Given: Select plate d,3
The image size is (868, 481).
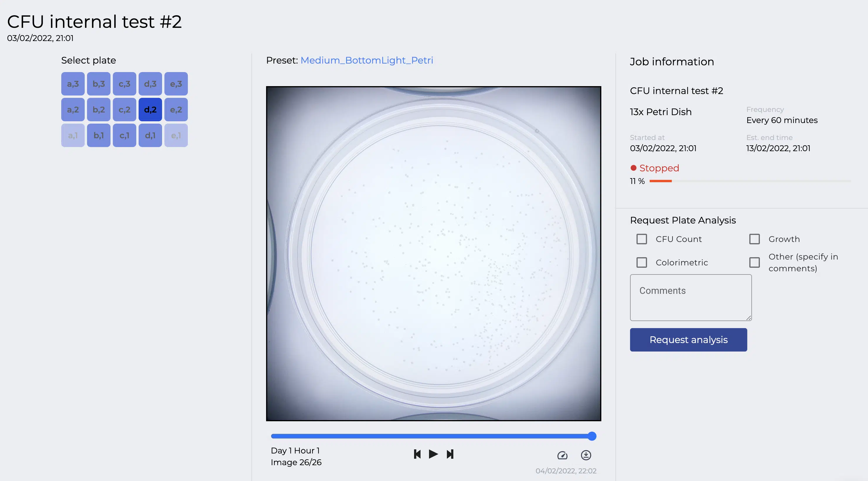Looking at the screenshot, I should tap(150, 83).
